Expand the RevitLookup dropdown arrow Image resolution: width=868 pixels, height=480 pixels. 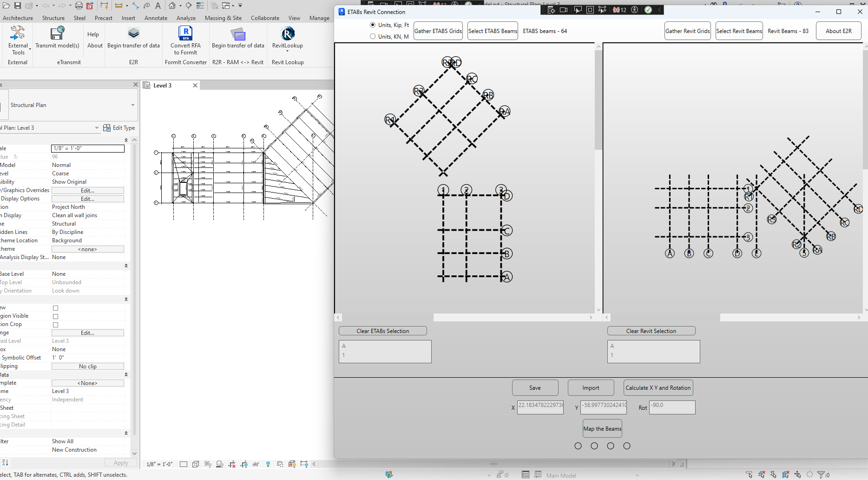288,51
